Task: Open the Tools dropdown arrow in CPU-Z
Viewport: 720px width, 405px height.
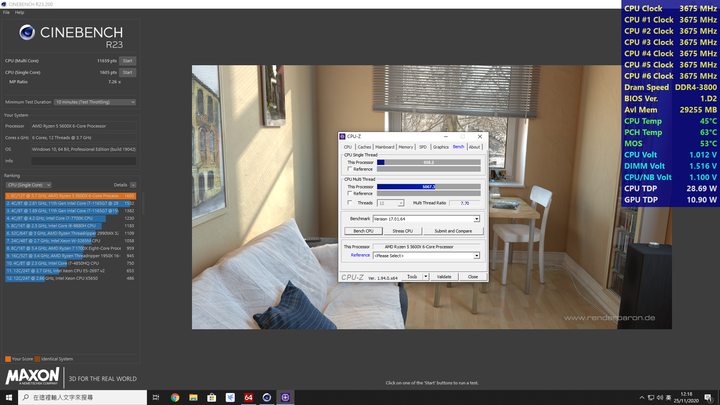Action: click(x=426, y=276)
